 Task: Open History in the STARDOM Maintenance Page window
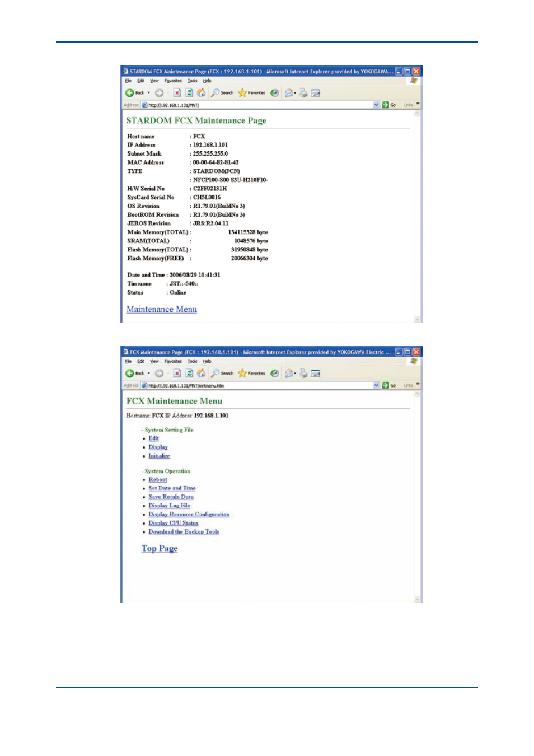pyautogui.click(x=275, y=93)
